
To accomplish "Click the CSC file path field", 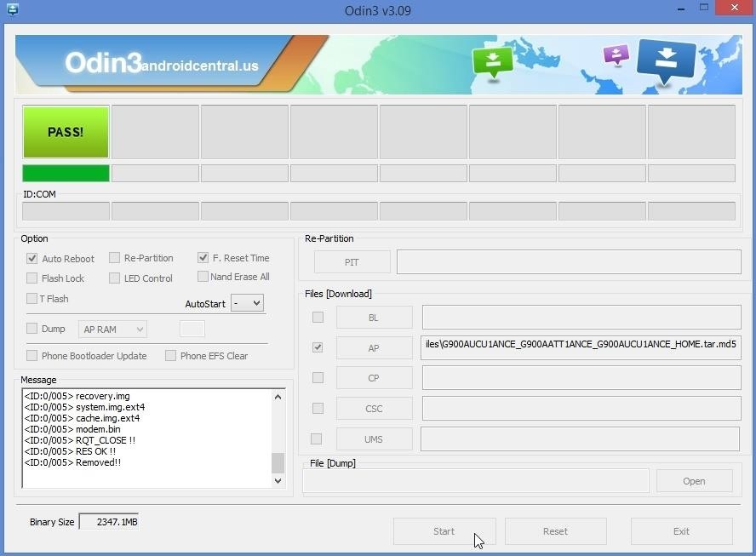I will (581, 409).
